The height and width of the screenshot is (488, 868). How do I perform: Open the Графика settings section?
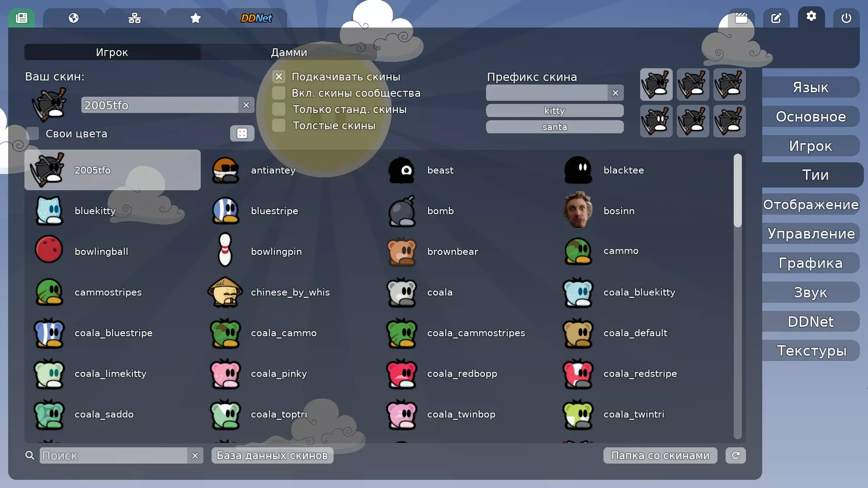click(810, 263)
